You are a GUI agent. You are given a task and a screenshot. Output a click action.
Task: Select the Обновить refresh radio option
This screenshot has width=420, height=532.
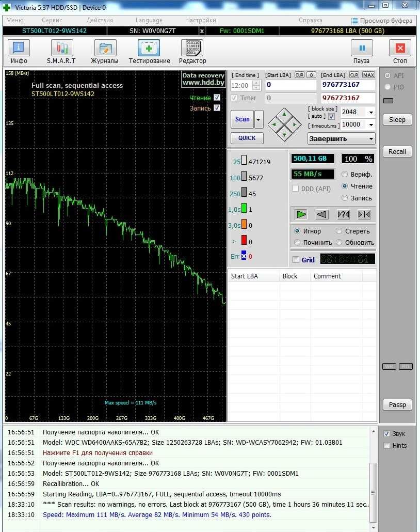(x=339, y=242)
